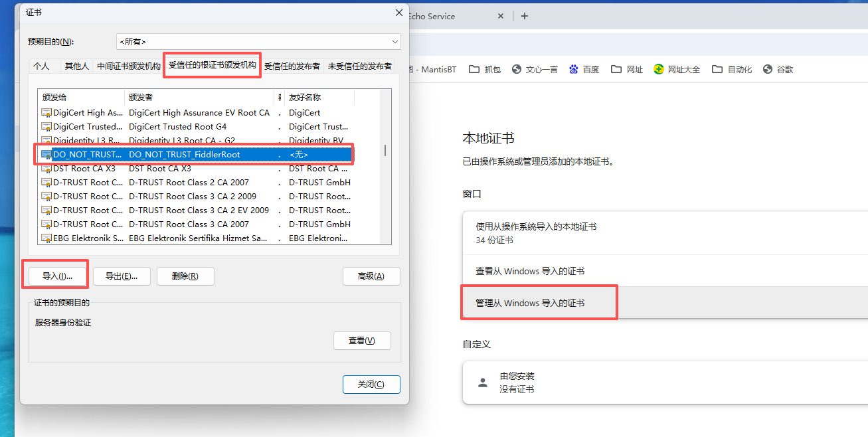868x437 pixels.
Task: Open the 文心一言 bookmark
Action: click(534, 69)
